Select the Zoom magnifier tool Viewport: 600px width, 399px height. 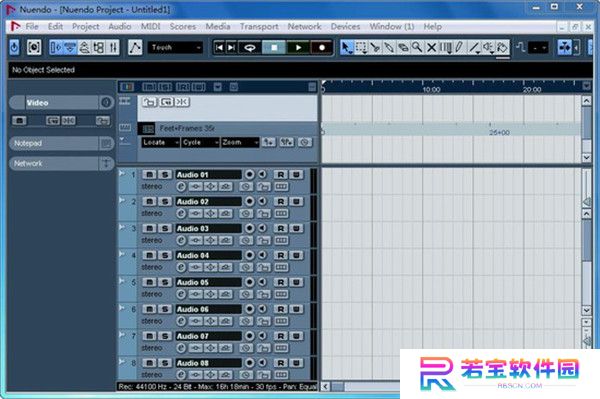pos(417,47)
